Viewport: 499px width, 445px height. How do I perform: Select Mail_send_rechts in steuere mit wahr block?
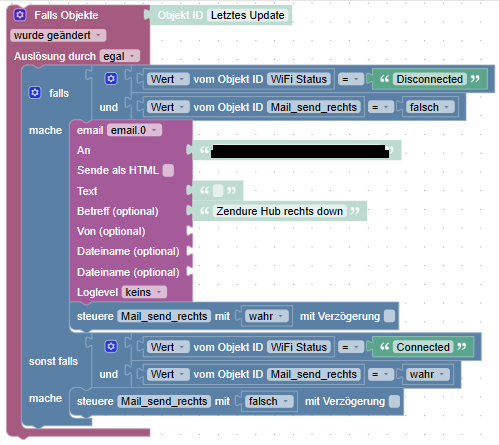click(x=164, y=316)
